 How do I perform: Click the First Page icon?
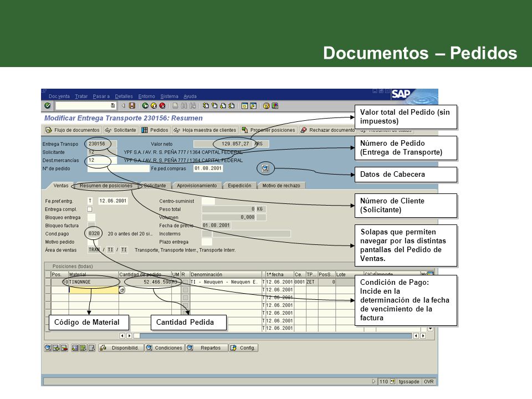click(206, 106)
